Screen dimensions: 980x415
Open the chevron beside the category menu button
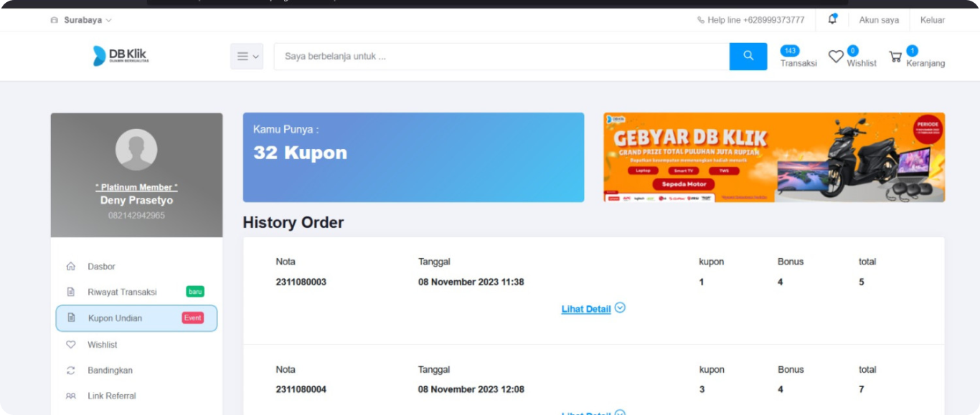point(255,56)
